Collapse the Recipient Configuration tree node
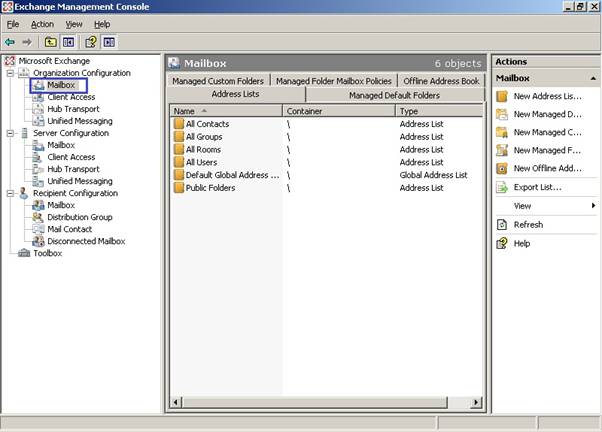 pos(10,193)
